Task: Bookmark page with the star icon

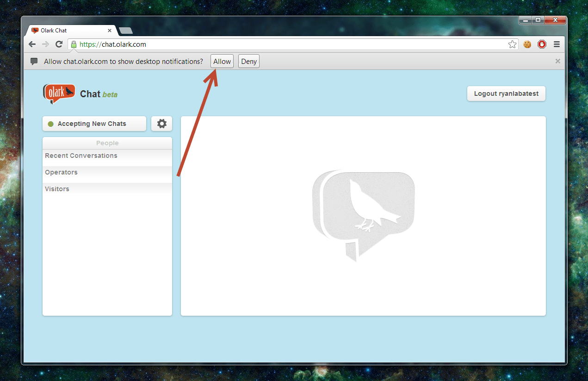Action: [512, 44]
